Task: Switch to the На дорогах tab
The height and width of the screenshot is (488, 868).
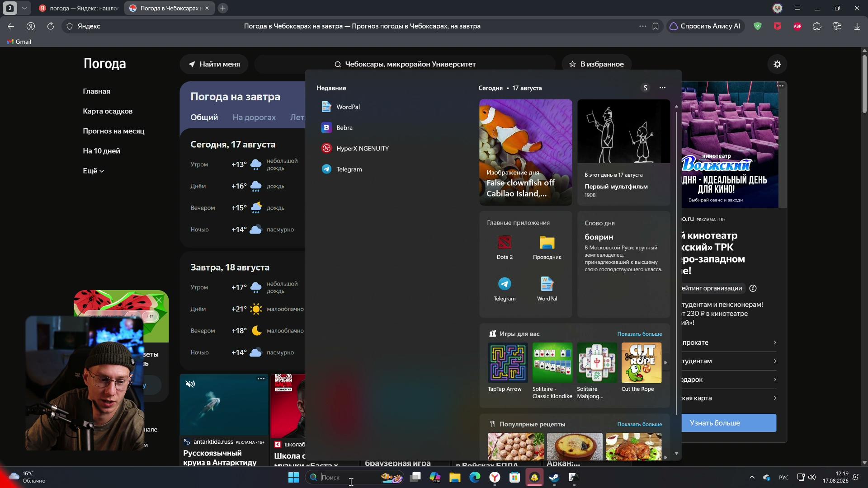Action: [x=254, y=117]
